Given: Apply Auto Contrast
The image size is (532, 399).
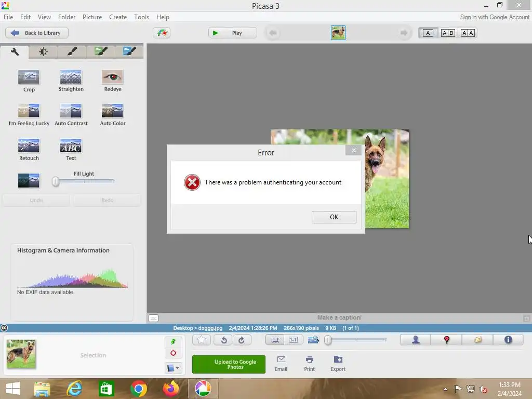Looking at the screenshot, I should pos(71,115).
